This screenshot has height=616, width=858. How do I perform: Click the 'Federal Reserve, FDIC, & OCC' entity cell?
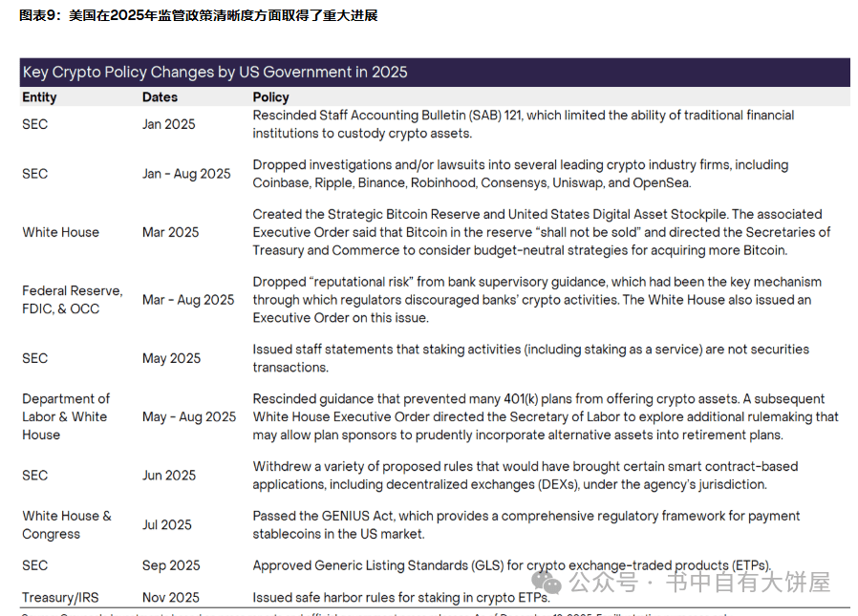pos(73,300)
